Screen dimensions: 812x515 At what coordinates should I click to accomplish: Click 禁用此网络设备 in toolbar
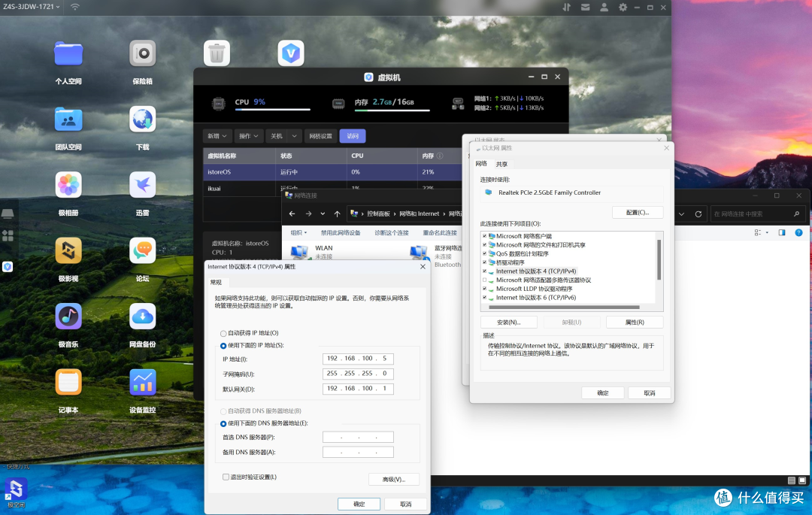click(341, 233)
